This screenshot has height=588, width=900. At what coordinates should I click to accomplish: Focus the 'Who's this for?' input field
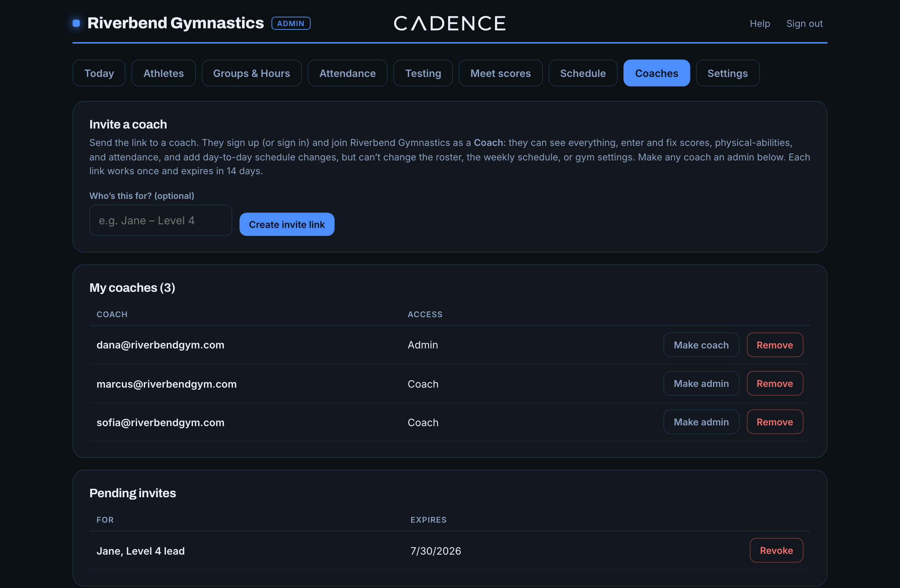[160, 220]
